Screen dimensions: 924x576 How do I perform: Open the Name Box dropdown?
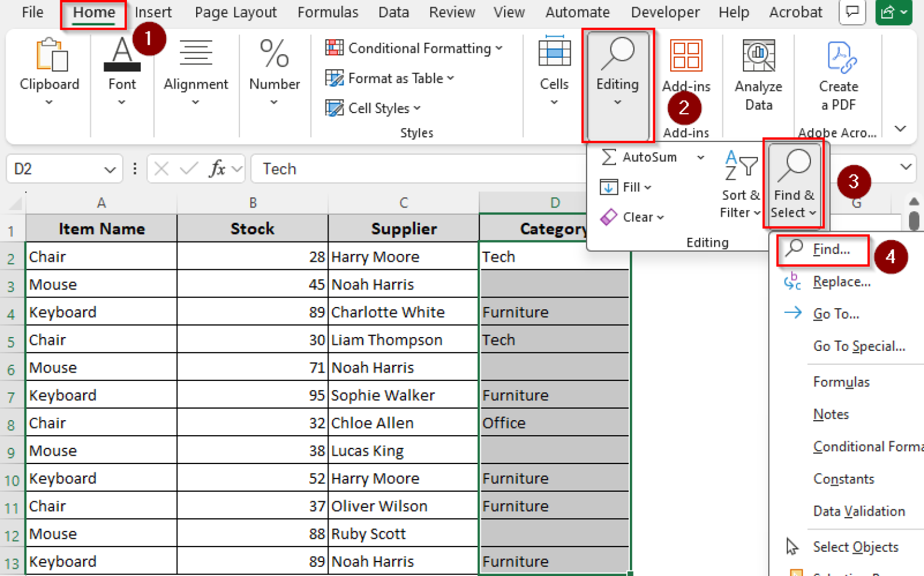[x=110, y=169]
